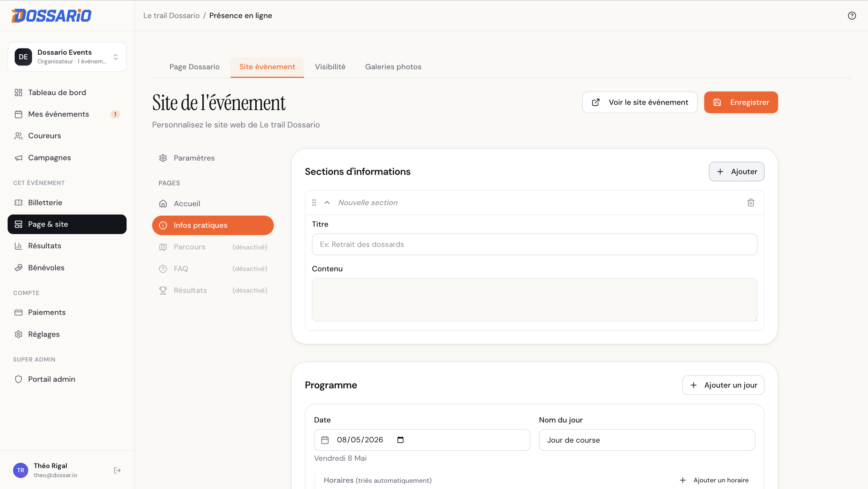The image size is (868, 489).
Task: Click the Bénévoles hand icon
Action: tap(18, 267)
